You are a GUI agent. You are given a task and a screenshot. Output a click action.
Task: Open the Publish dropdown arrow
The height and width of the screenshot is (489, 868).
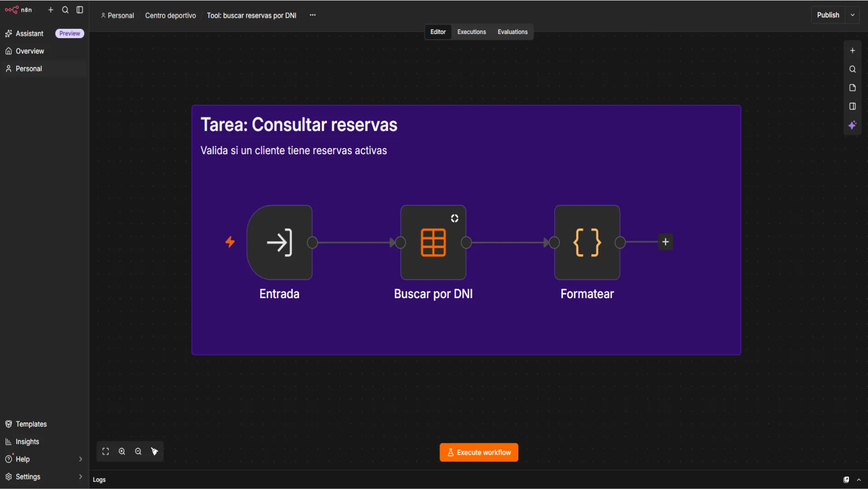point(852,15)
